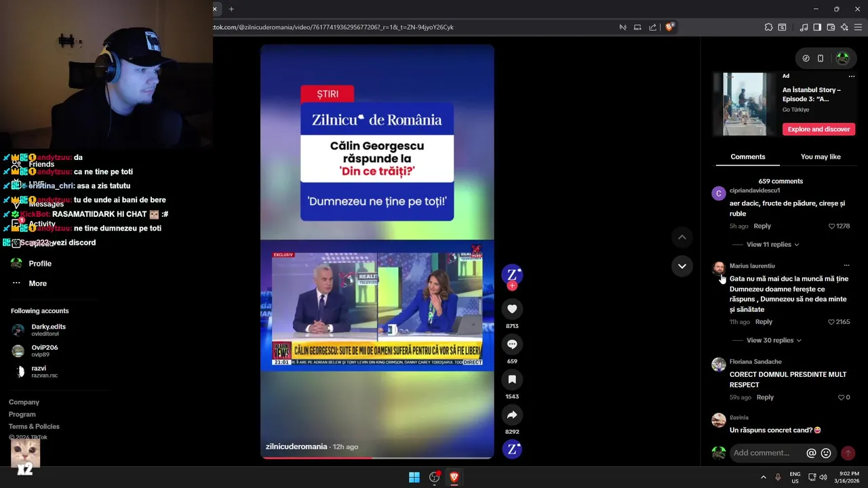Screen dimensions: 868x488
Task: Open Brave Wallet icon
Action: [x=831, y=27]
